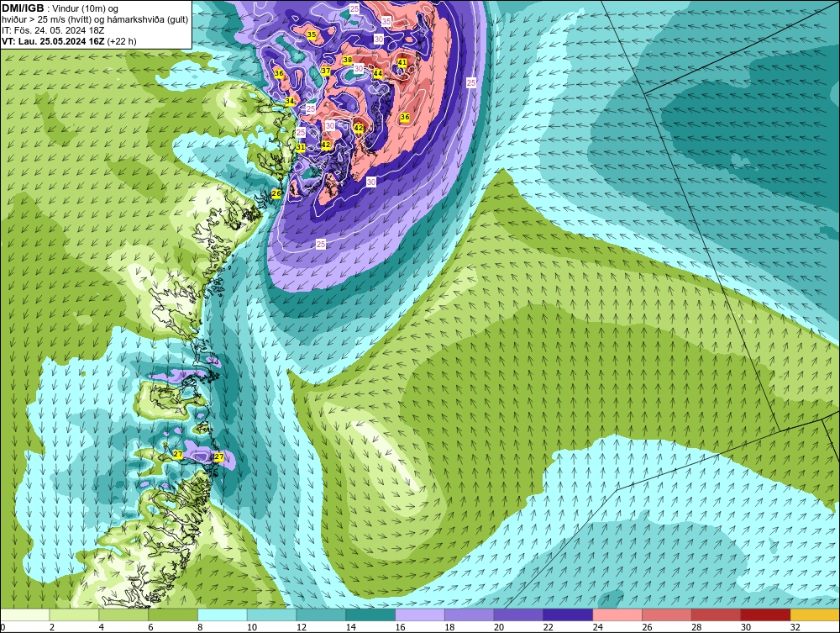Viewport: 840px width, 633px height.
Task: Click the legend tick number '12'
Action: tap(301, 627)
